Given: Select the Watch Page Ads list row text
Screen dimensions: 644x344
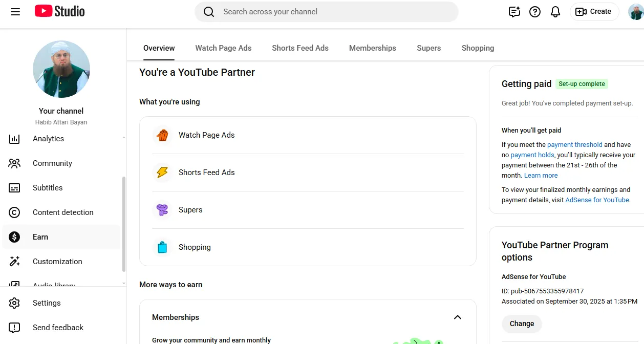Looking at the screenshot, I should [x=207, y=135].
